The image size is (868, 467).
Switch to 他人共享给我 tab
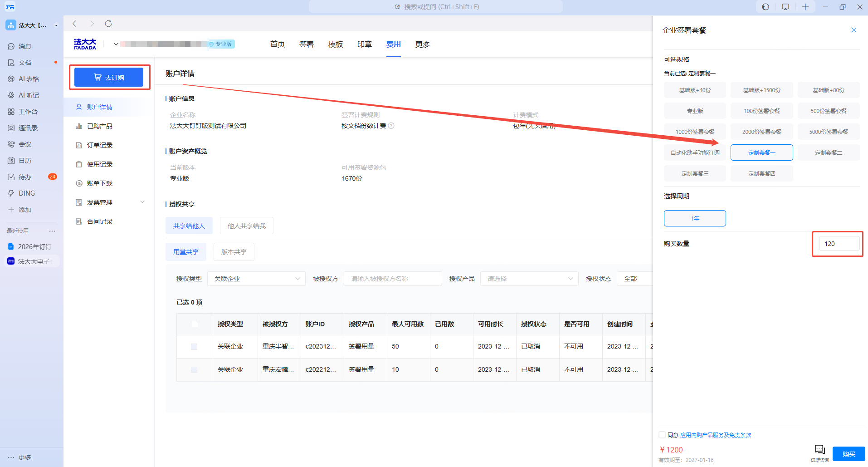247,226
